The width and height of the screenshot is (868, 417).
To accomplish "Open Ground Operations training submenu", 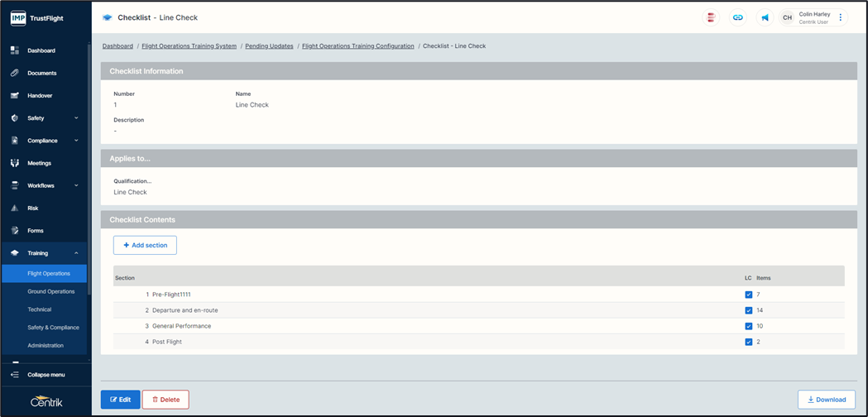I will pos(50,291).
